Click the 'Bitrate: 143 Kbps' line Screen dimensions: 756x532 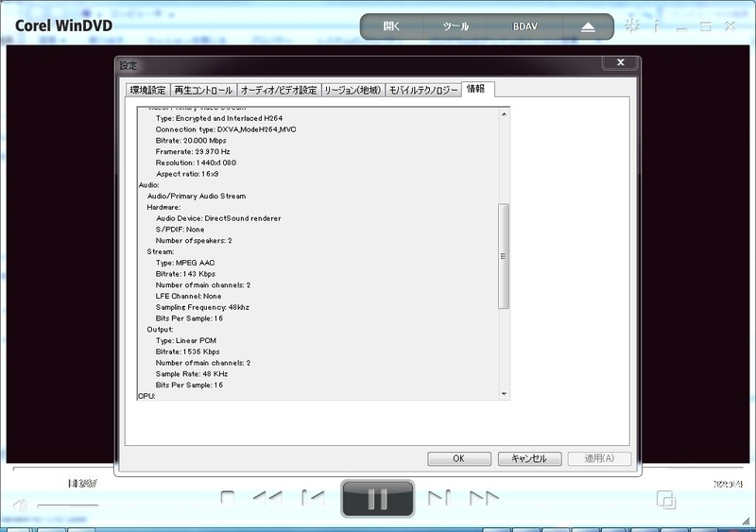point(185,273)
